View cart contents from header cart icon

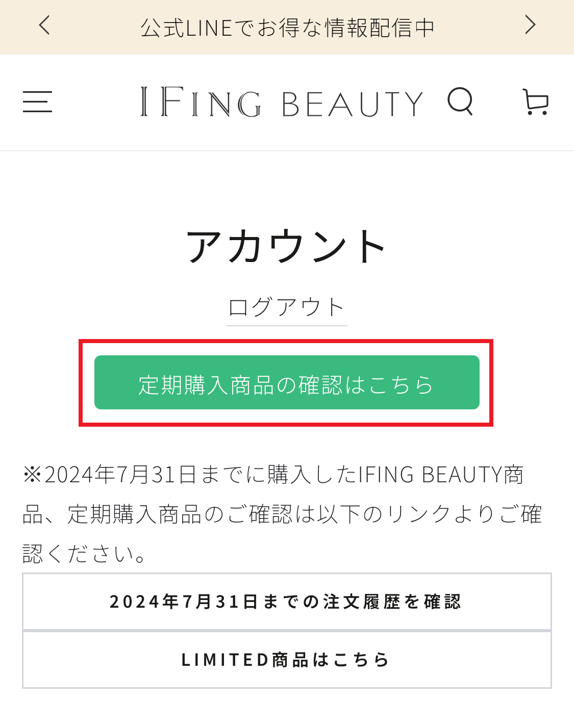tap(535, 102)
